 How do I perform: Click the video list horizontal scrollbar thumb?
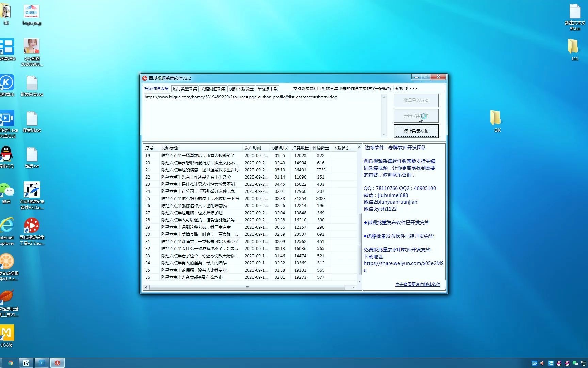tap(247, 287)
